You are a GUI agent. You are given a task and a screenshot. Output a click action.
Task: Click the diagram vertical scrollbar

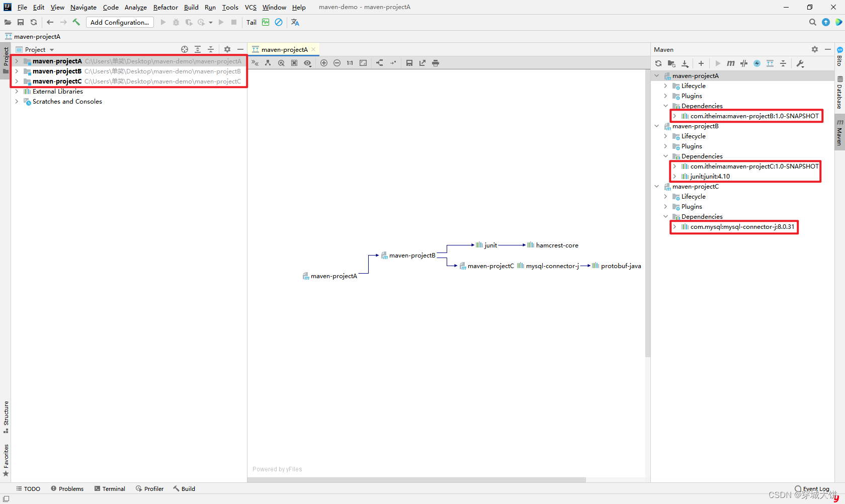click(648, 213)
